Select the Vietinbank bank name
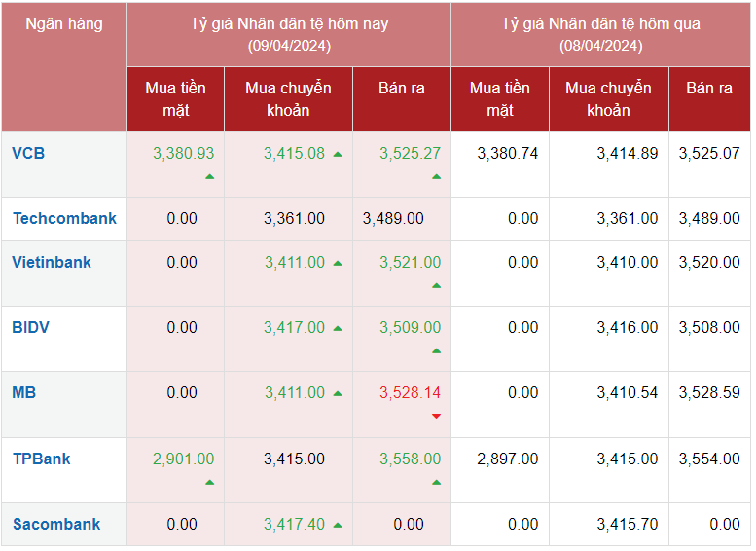756x551 pixels. [x=52, y=262]
